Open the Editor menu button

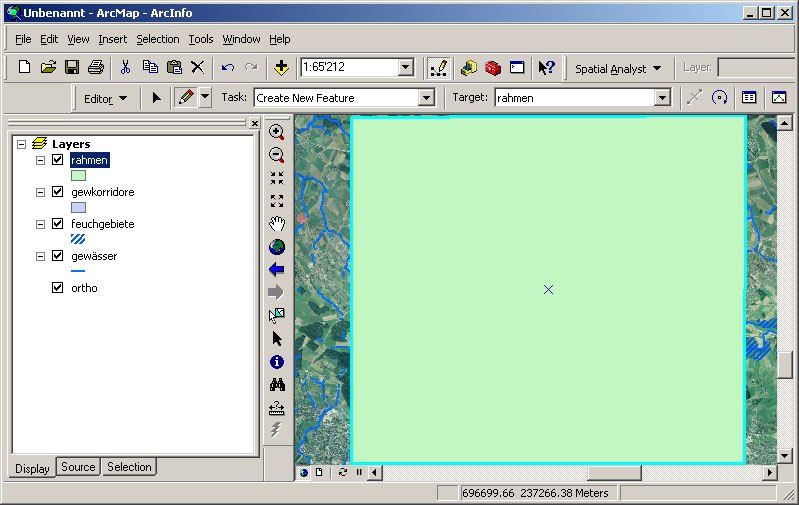tap(105, 98)
